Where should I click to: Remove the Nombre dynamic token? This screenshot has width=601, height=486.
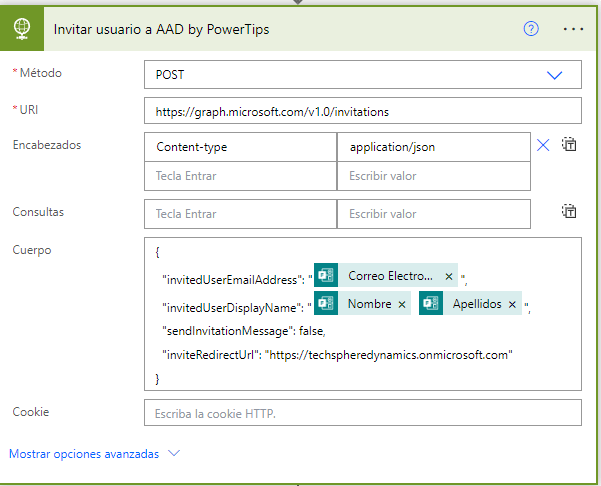pos(402,304)
